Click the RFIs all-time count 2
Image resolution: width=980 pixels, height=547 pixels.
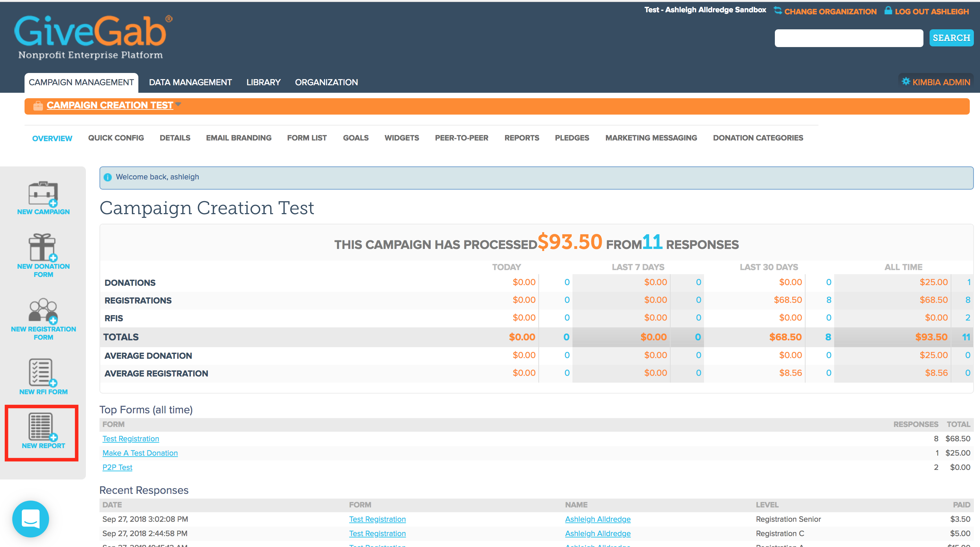point(967,317)
